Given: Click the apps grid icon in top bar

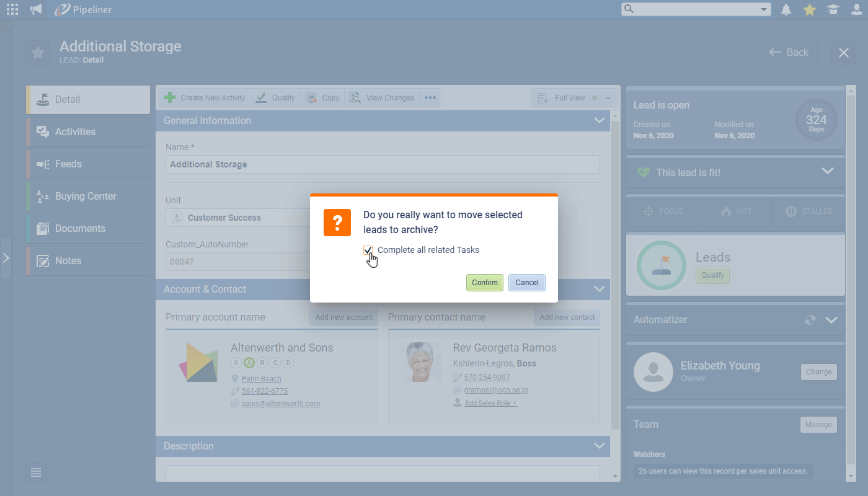Looking at the screenshot, I should tap(12, 9).
